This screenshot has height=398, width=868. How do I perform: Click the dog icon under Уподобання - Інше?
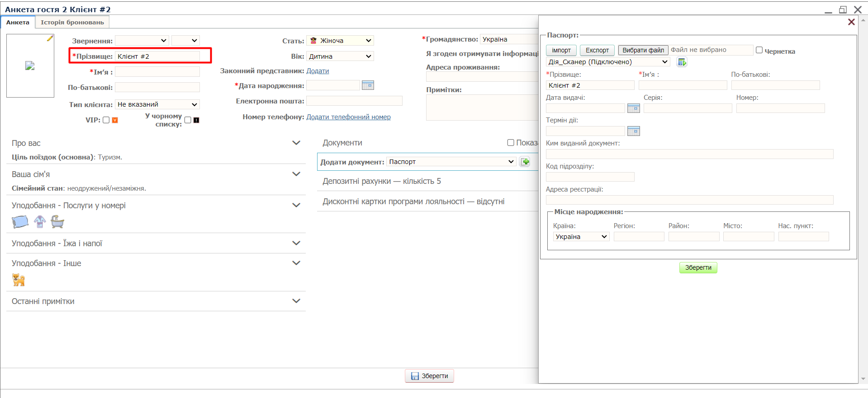(19, 280)
